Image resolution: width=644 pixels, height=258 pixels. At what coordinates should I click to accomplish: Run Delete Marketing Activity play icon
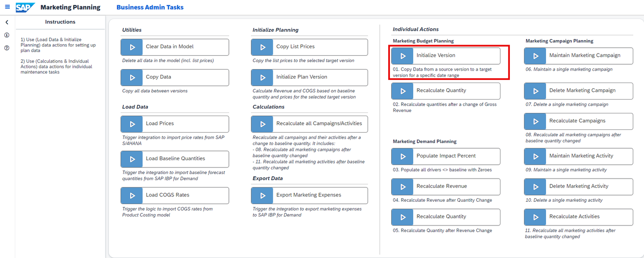536,187
